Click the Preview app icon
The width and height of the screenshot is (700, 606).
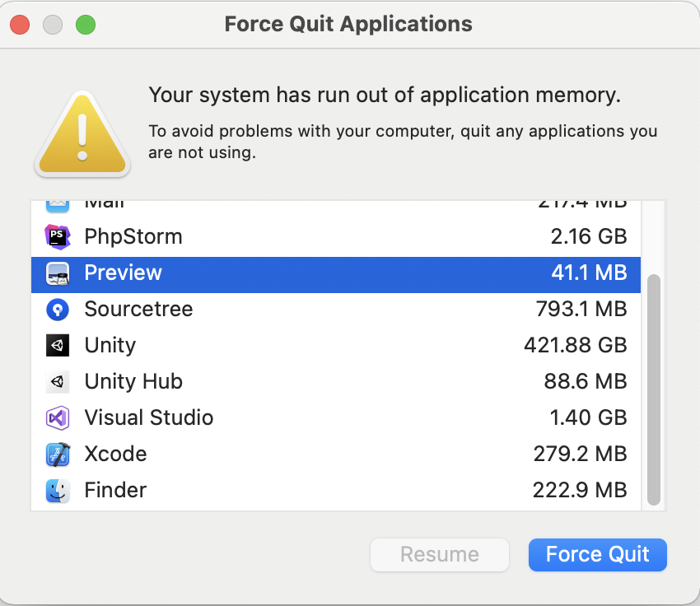pos(58,273)
